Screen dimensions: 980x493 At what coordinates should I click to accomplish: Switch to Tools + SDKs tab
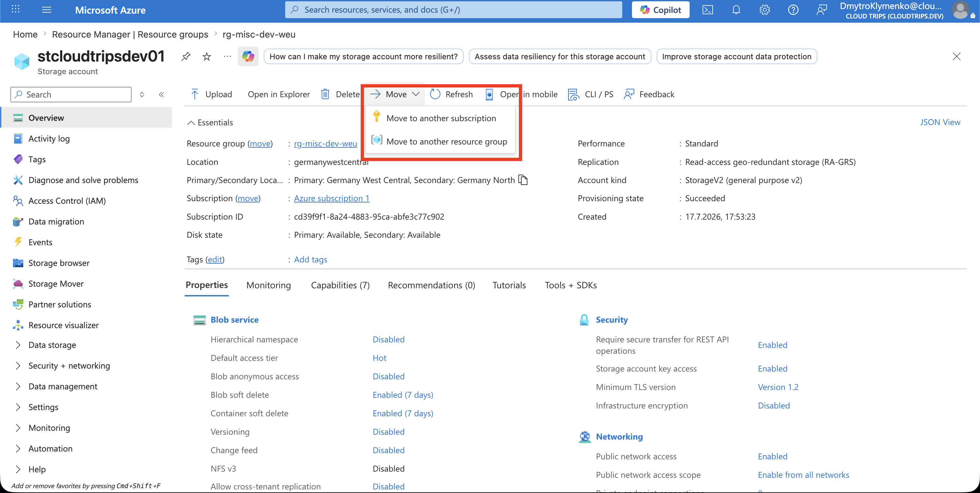(x=571, y=285)
